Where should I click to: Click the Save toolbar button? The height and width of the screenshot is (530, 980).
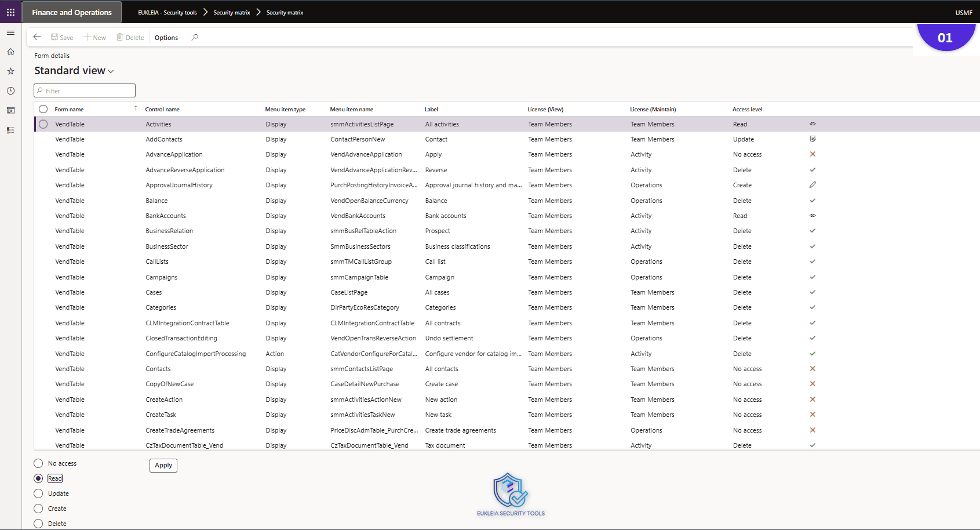62,38
